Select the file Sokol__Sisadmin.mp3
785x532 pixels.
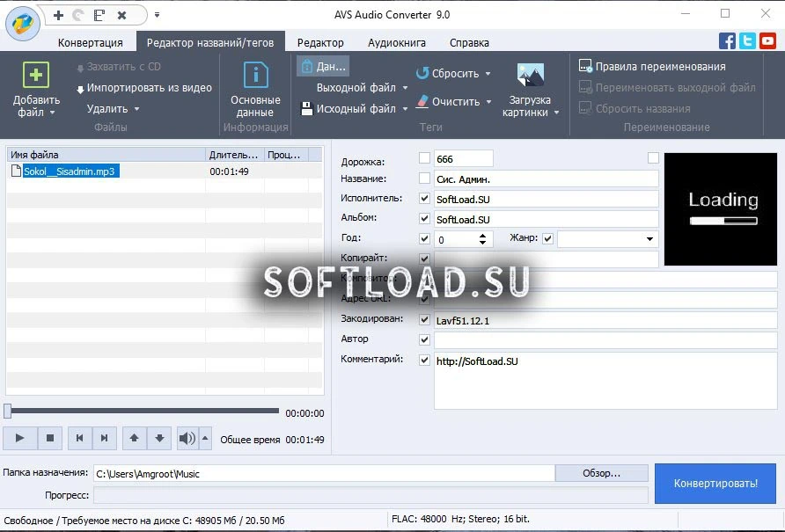tap(70, 171)
